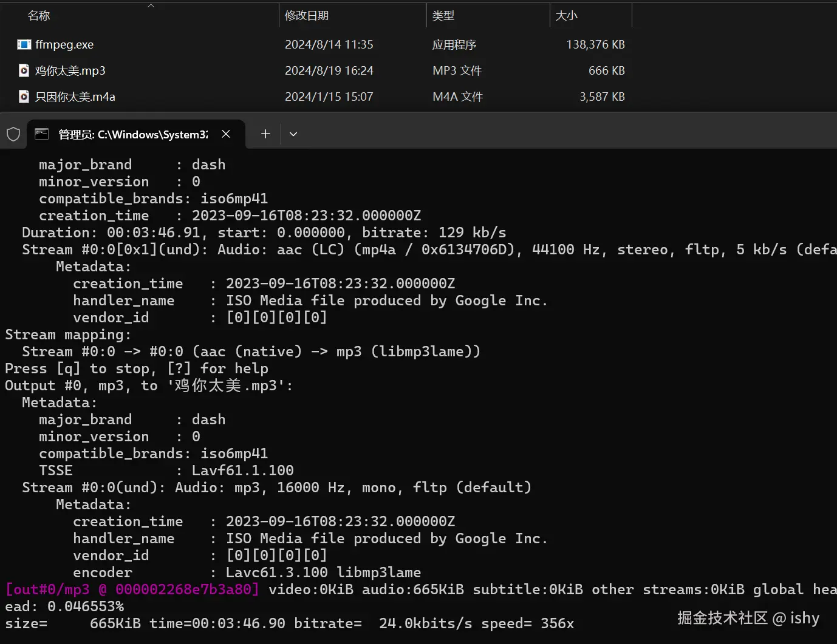Viewport: 837px width, 644px height.
Task: Click the Output #0 鸡你太美.mp3 line
Action: point(149,385)
